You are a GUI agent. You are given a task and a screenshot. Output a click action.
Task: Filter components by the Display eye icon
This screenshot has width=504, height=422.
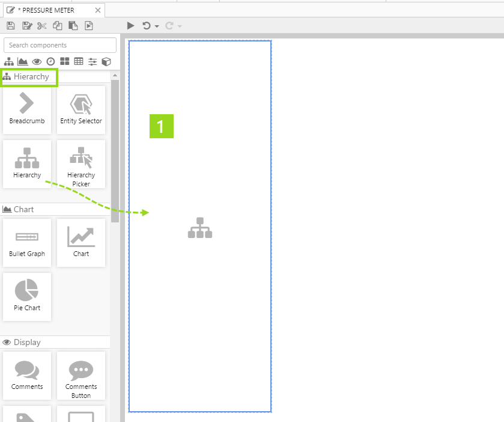click(x=37, y=61)
